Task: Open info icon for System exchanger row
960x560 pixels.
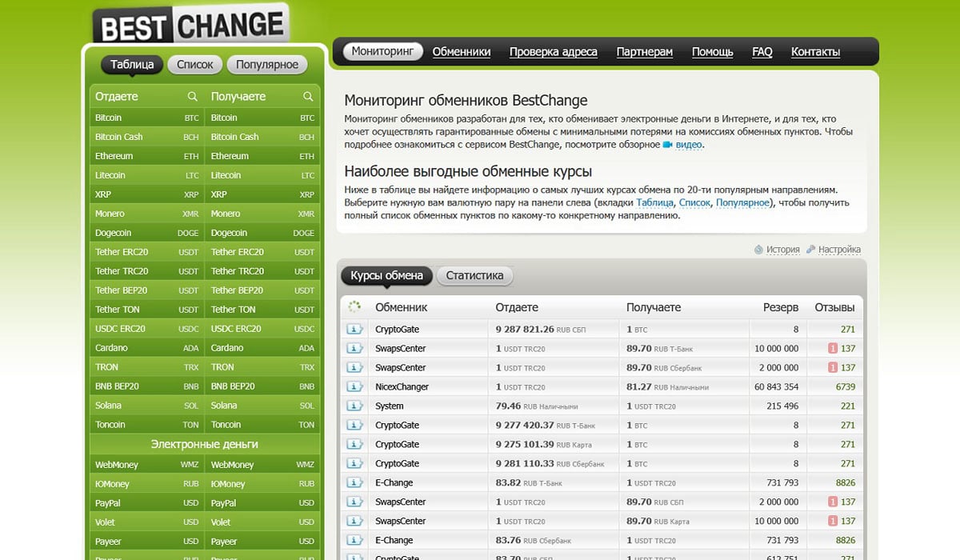Action: 354,406
